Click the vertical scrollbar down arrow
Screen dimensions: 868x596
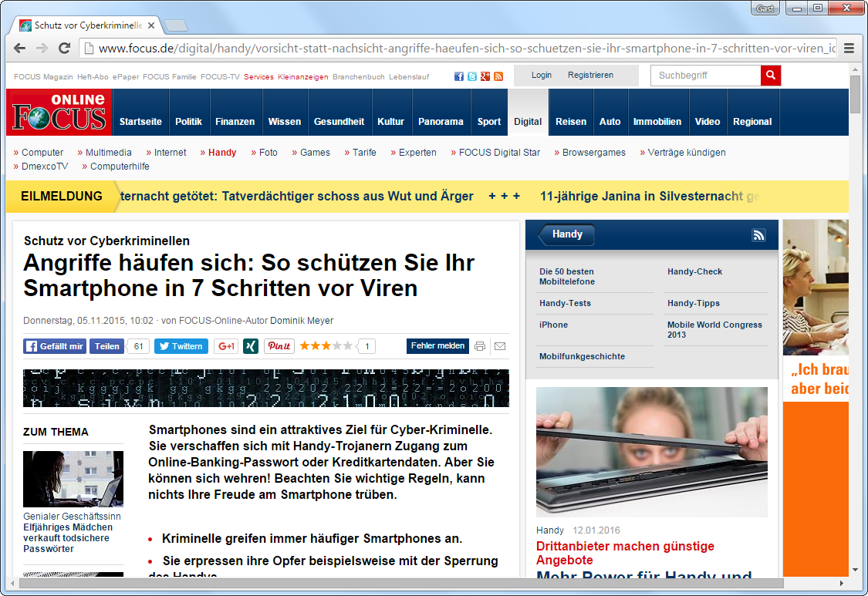855,571
